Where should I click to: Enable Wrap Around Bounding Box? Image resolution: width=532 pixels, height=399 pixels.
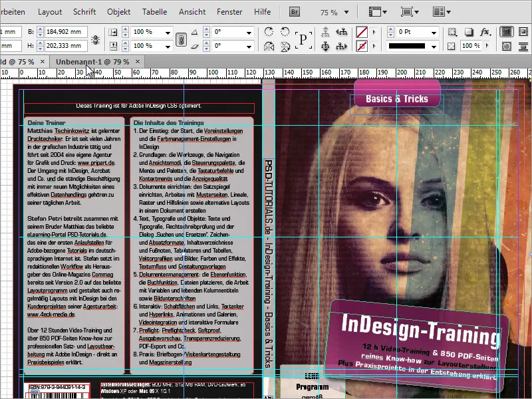click(523, 32)
